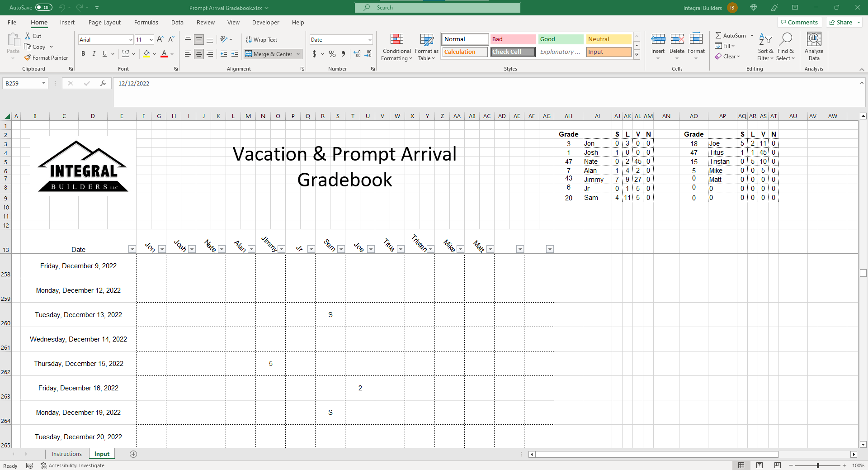This screenshot has width=868, height=470.
Task: Add a new sheet with plus button
Action: click(x=133, y=454)
